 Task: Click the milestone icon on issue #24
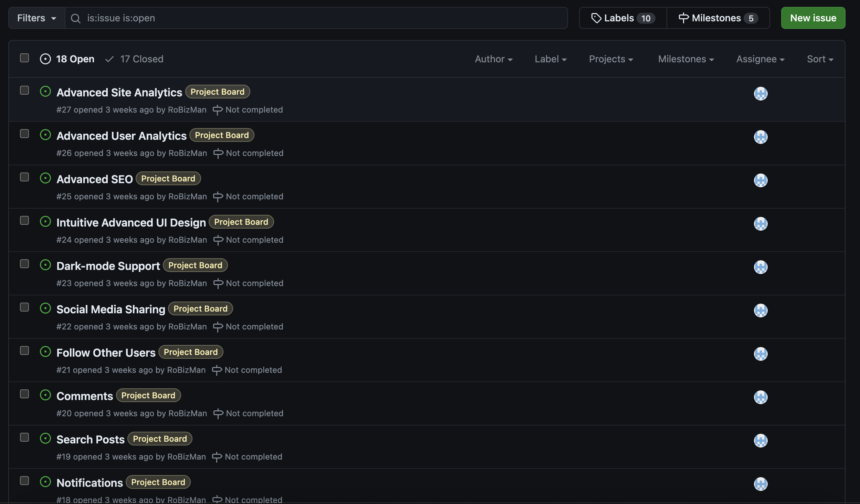[x=218, y=240]
